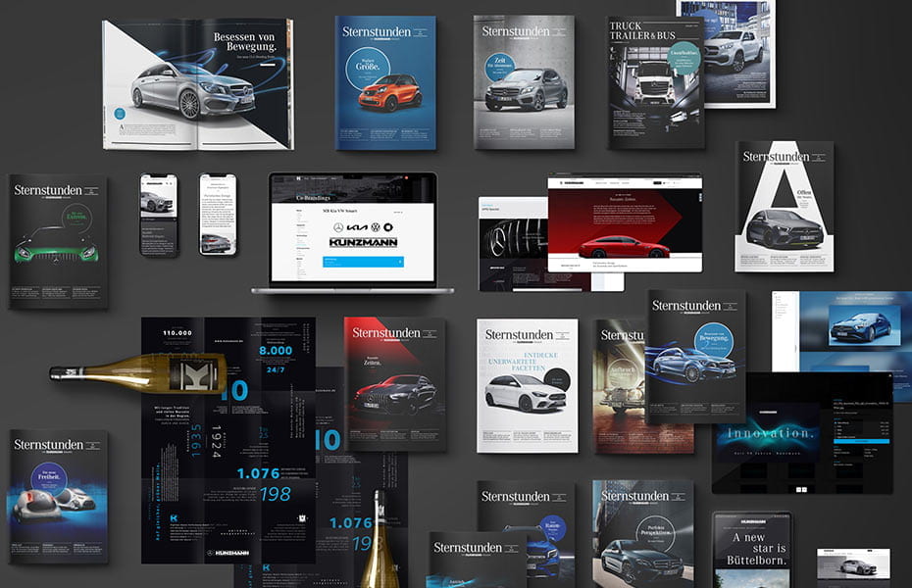The width and height of the screenshot is (912, 588).
Task: Click the Mercedes star logo on the laptop screen
Action: pyautogui.click(x=338, y=227)
